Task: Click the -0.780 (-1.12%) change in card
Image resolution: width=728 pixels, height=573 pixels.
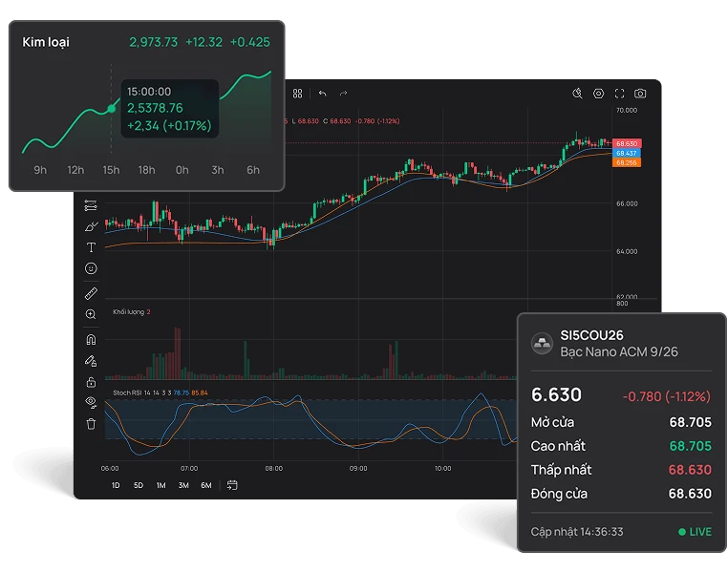Action: point(667,396)
